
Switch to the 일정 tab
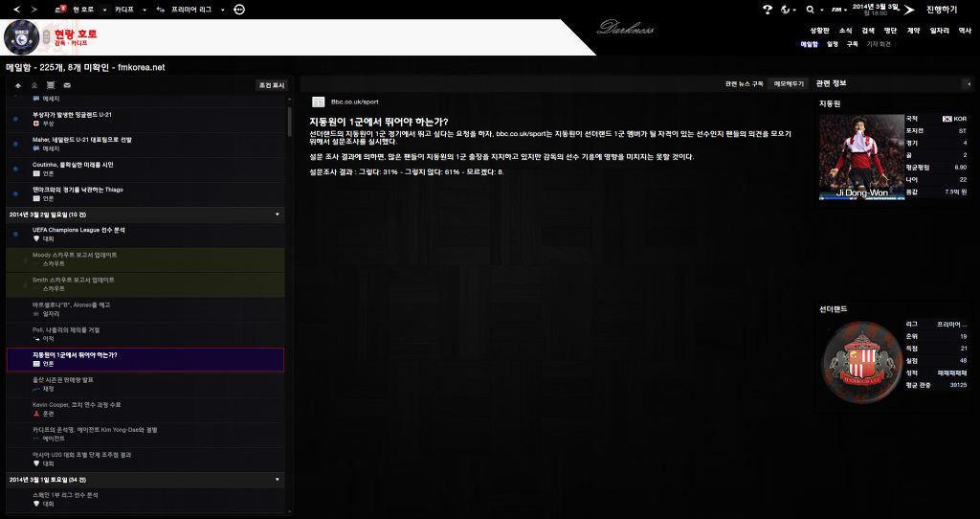(832, 44)
